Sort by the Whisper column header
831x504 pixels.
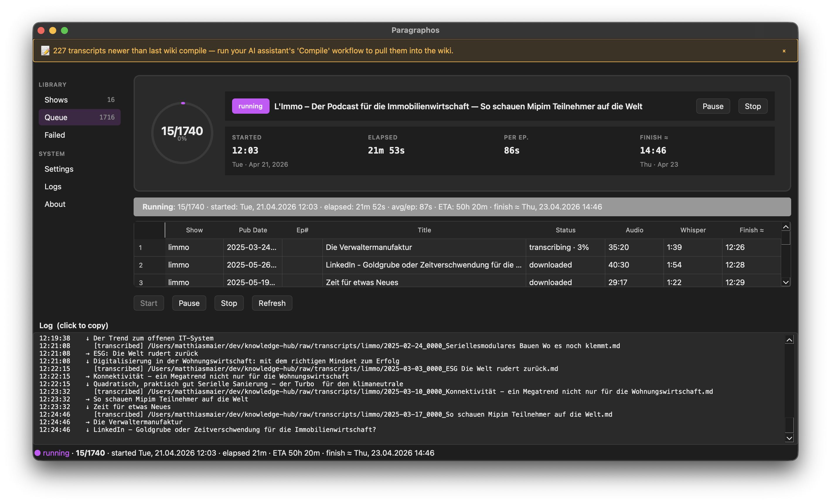693,230
